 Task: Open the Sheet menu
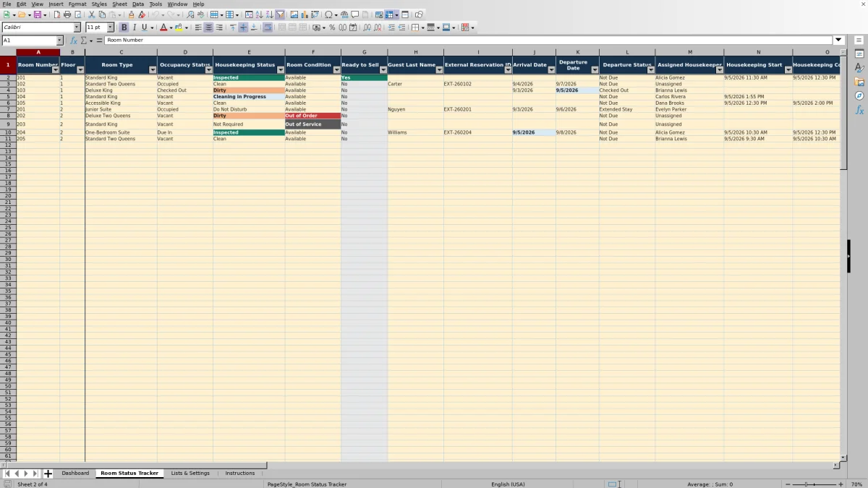click(119, 4)
